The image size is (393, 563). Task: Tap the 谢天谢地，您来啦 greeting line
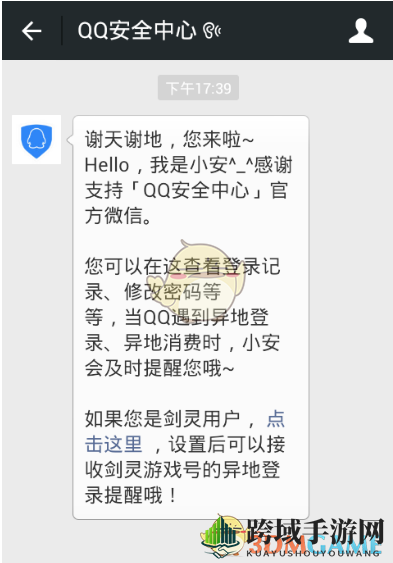(169, 139)
